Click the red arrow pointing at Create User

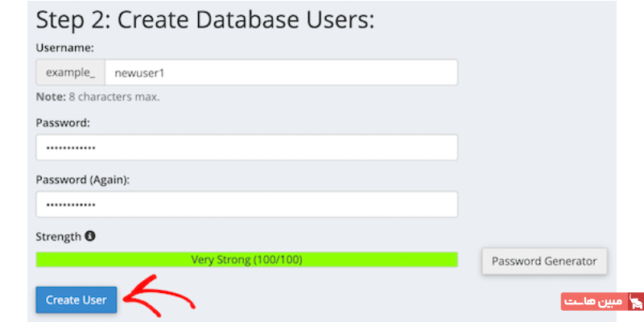[160, 298]
